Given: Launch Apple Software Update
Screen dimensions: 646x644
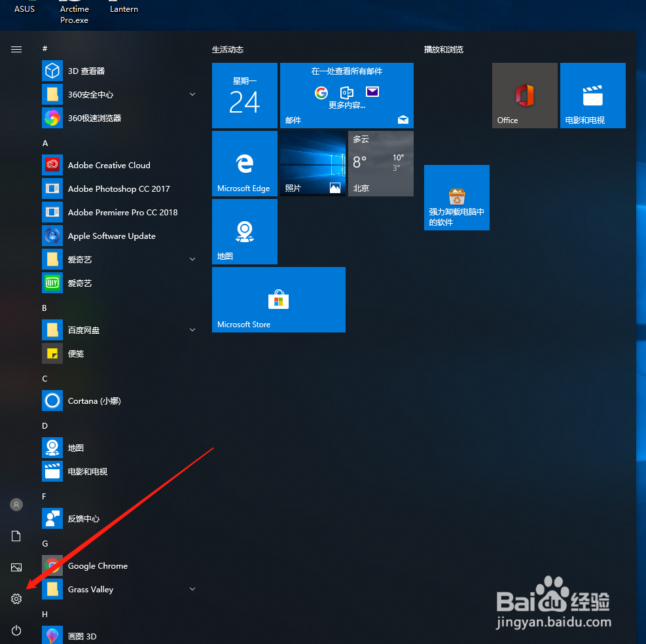Looking at the screenshot, I should tap(118, 236).
